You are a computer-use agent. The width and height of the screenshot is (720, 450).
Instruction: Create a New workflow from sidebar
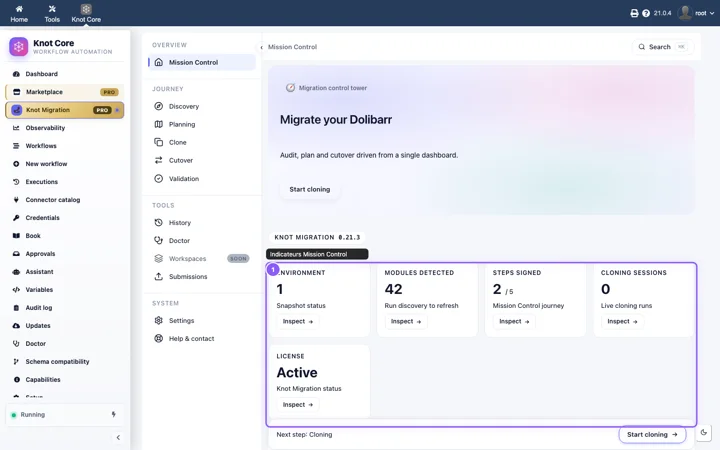coord(65,164)
